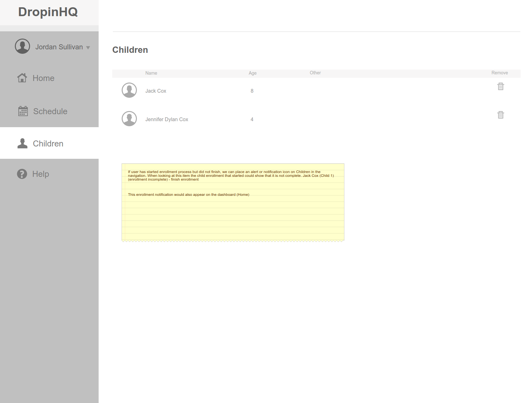Click the Schedule calendar icon
Image resolution: width=532 pixels, height=403 pixels.
(23, 111)
